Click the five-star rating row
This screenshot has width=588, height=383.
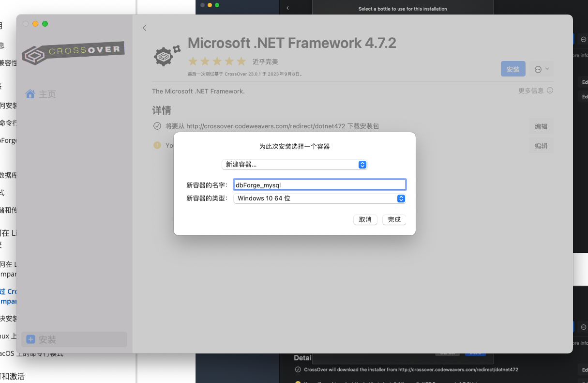pos(217,61)
